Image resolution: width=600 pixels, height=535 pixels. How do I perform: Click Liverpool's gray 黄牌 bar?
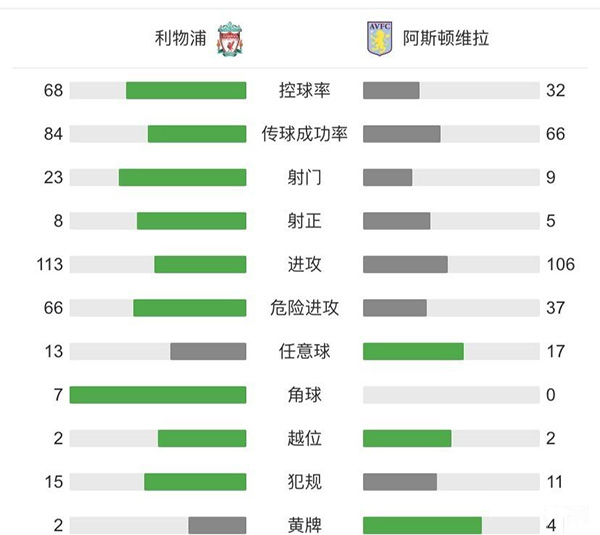[217, 525]
